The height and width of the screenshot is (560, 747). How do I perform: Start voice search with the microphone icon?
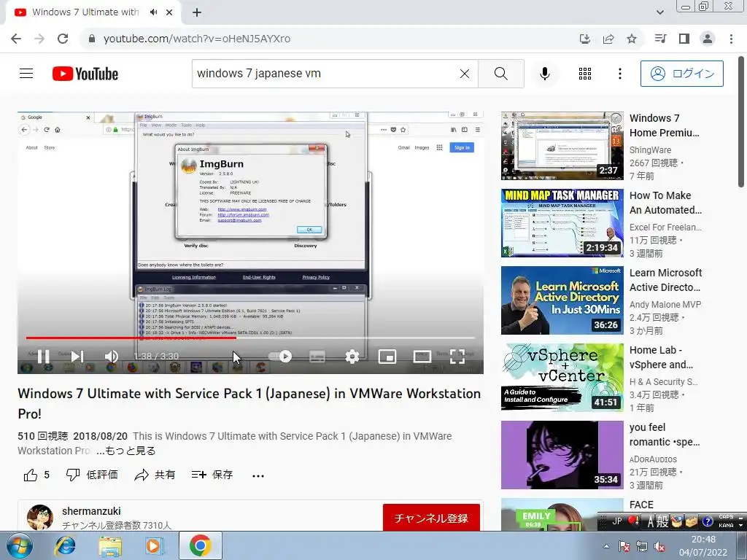pyautogui.click(x=545, y=74)
